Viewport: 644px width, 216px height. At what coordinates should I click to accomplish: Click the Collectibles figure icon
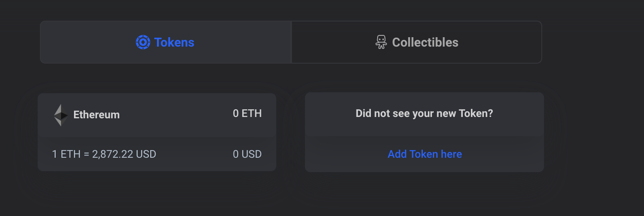[381, 42]
